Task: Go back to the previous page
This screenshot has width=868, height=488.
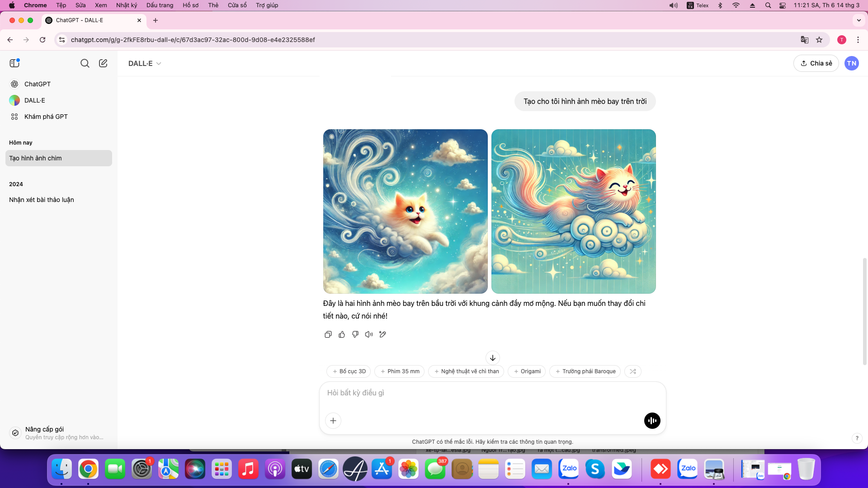Action: (10, 40)
